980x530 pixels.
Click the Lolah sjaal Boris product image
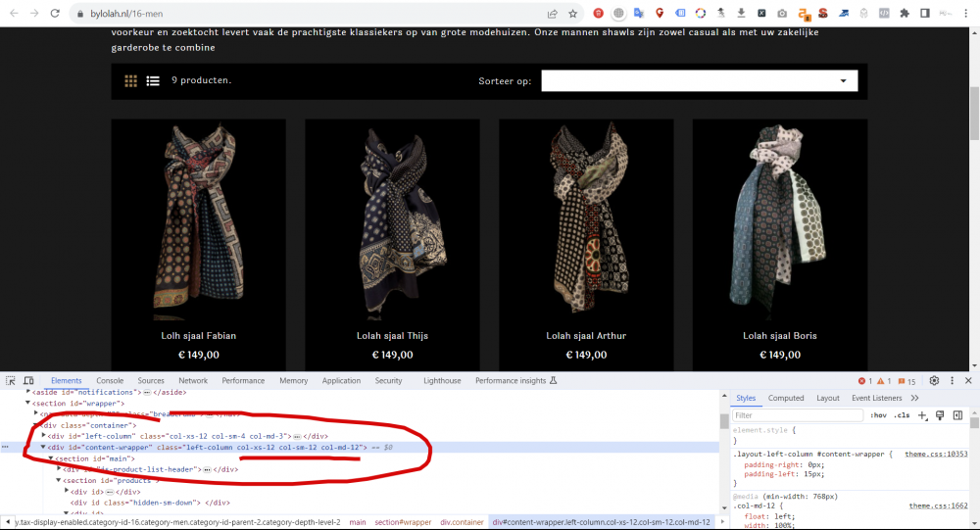tap(779, 217)
